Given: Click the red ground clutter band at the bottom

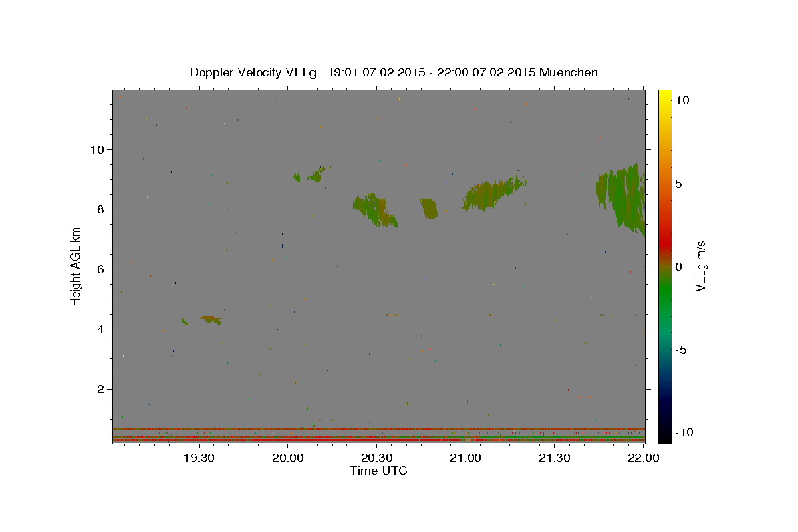Looking at the screenshot, I should point(378,440).
